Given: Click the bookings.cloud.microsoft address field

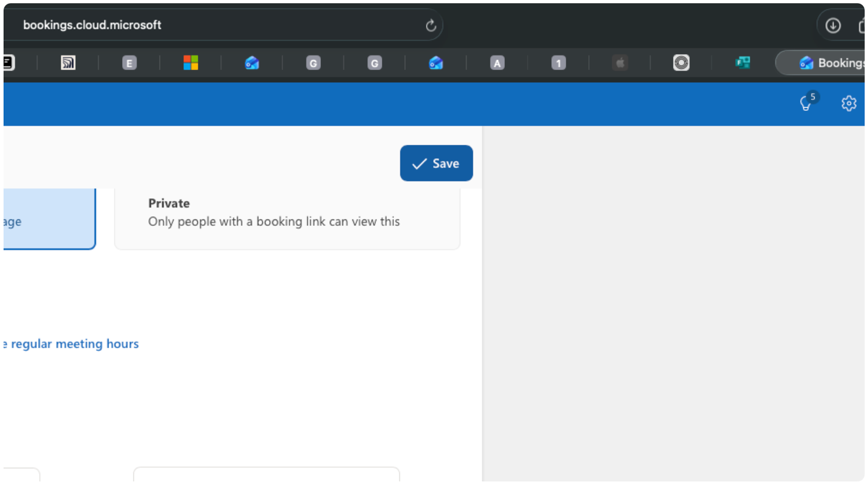Looking at the screenshot, I should coord(224,25).
